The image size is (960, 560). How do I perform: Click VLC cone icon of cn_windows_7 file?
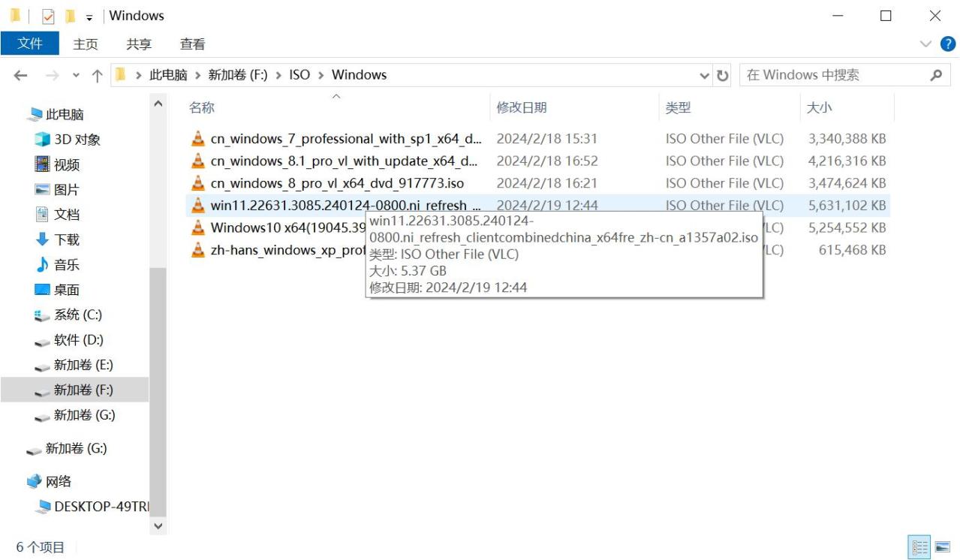coord(197,139)
